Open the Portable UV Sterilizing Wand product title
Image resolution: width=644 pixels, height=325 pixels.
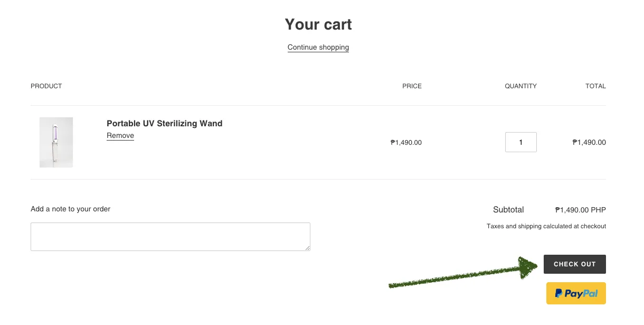(x=165, y=123)
